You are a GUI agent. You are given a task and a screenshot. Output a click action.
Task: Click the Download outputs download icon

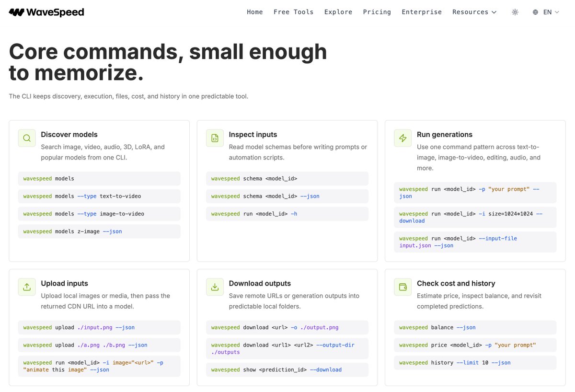pos(215,287)
